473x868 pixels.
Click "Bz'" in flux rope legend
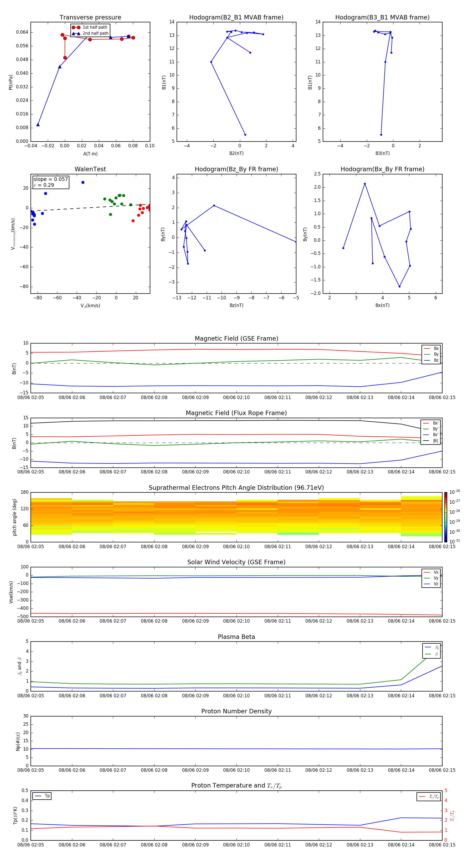point(436,435)
